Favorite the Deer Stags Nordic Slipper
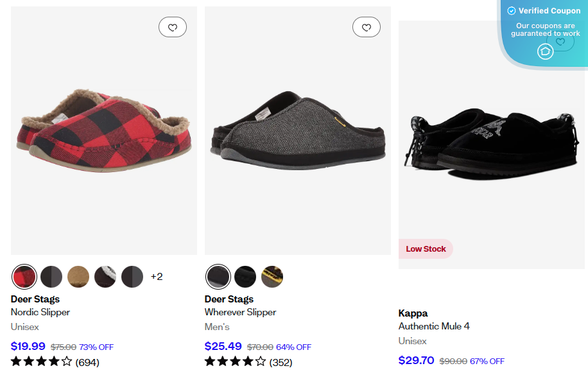Viewport: 588px width, 384px height. pos(172,26)
